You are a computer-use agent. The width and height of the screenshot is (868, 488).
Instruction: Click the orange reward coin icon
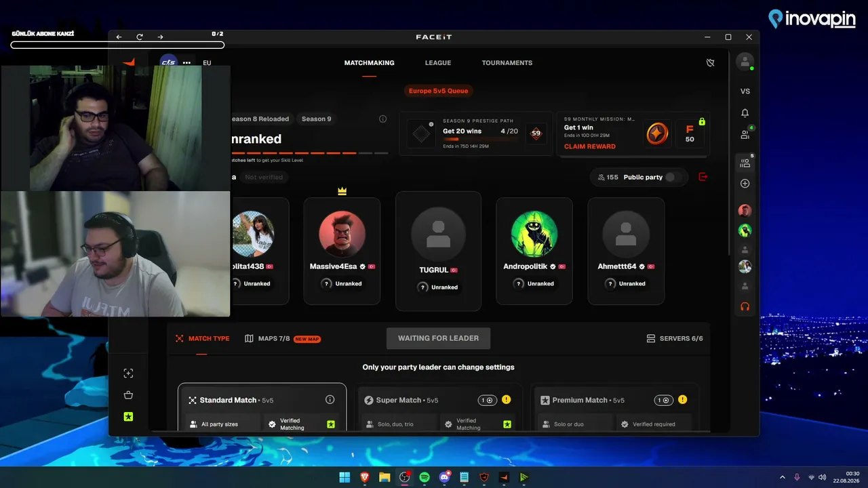click(656, 134)
